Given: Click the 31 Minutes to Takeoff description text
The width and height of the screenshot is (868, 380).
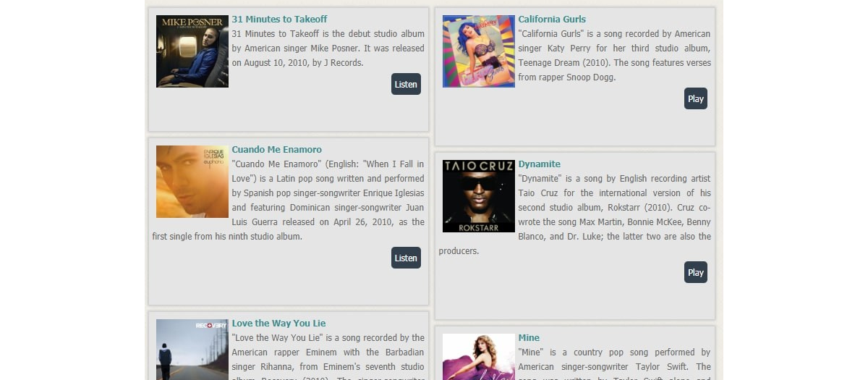Looking at the screenshot, I should pyautogui.click(x=328, y=48).
